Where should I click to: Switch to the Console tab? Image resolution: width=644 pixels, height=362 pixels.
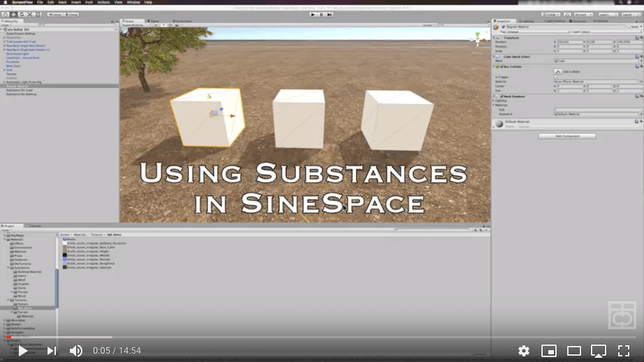tap(34, 226)
